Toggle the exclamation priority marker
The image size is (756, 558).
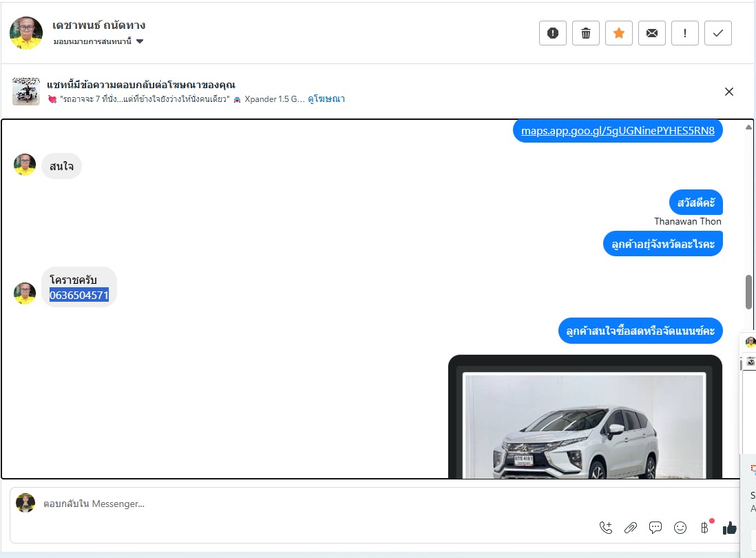click(685, 33)
